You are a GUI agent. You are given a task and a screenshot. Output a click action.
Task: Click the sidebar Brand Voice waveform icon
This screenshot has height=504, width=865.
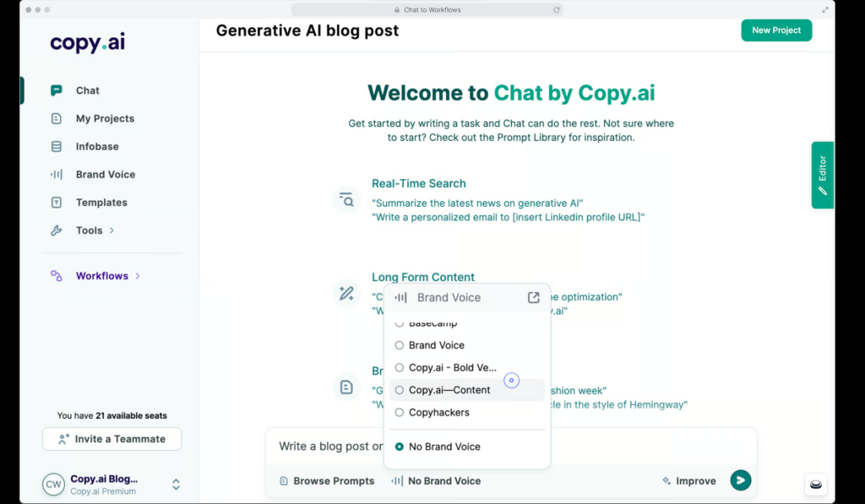57,174
